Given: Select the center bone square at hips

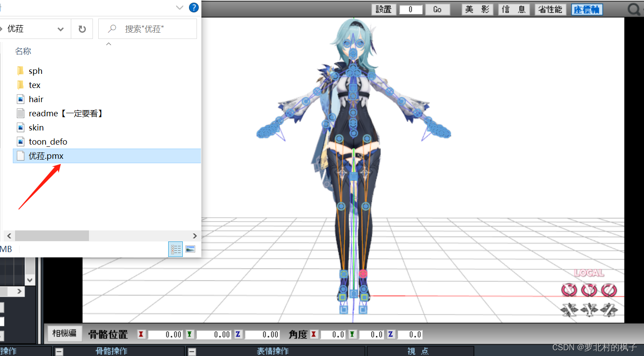Looking at the screenshot, I should tap(353, 177).
